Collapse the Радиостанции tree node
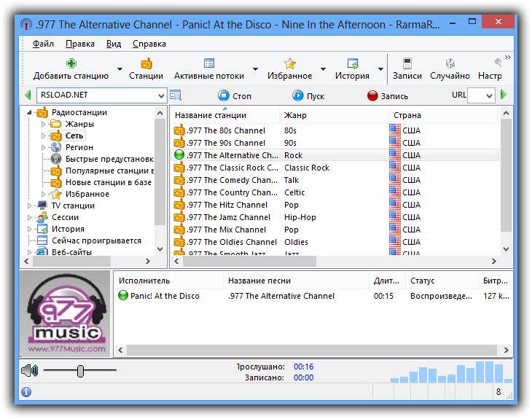This screenshot has height=419, width=532. [29, 112]
